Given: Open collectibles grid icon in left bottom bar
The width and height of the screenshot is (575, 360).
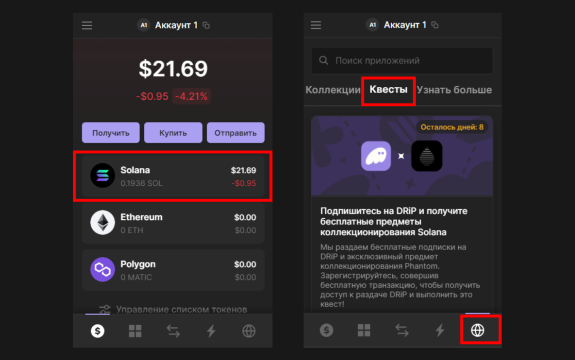Looking at the screenshot, I should [135, 331].
